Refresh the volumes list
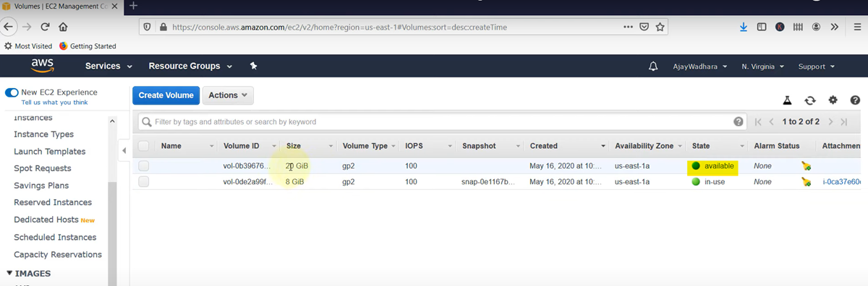Image resolution: width=868 pixels, height=286 pixels. pyautogui.click(x=810, y=100)
